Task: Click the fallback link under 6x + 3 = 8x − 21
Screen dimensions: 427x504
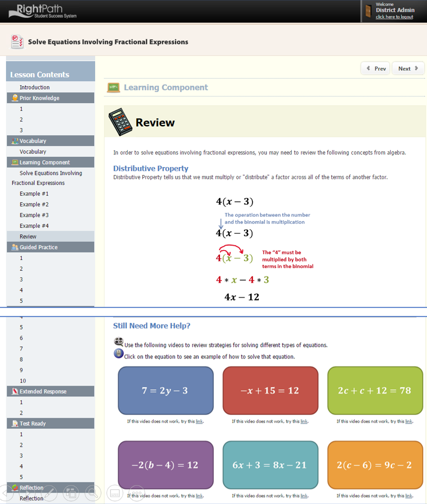Action: click(304, 496)
